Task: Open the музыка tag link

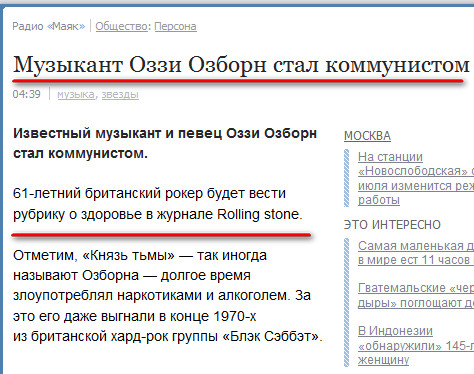Action: [76, 95]
